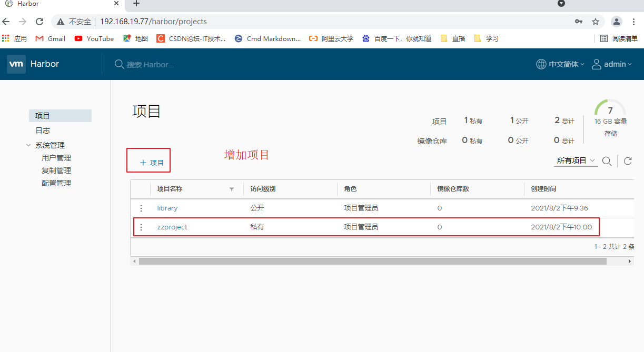
Task: Open 复制管理 in the sidebar
Action: (x=56, y=170)
